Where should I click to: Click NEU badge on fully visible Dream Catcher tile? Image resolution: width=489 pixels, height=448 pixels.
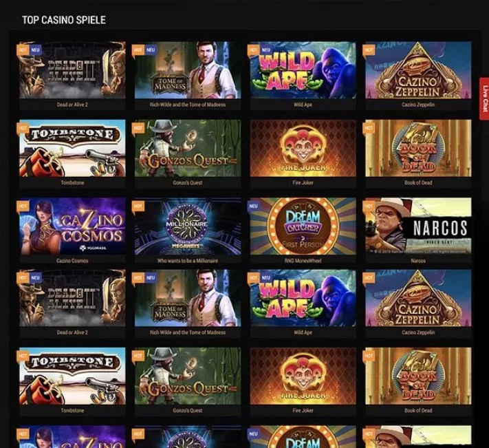[x=254, y=206]
